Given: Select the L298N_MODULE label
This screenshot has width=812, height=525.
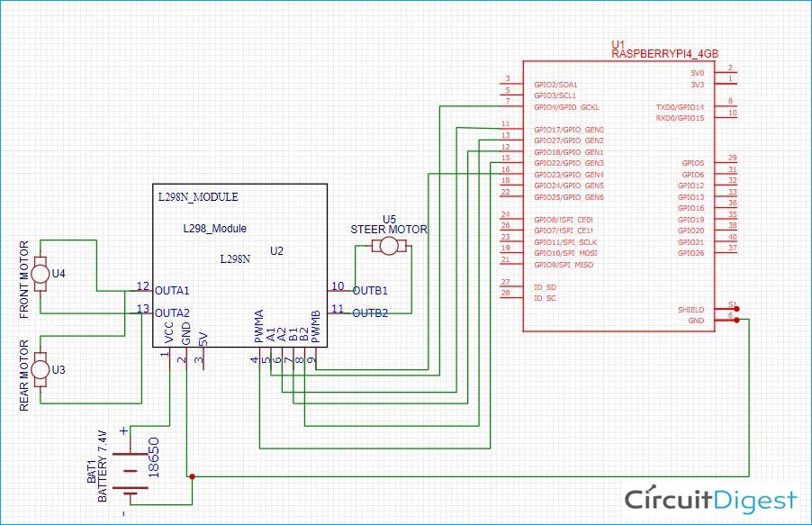Looking at the screenshot, I should (x=198, y=197).
